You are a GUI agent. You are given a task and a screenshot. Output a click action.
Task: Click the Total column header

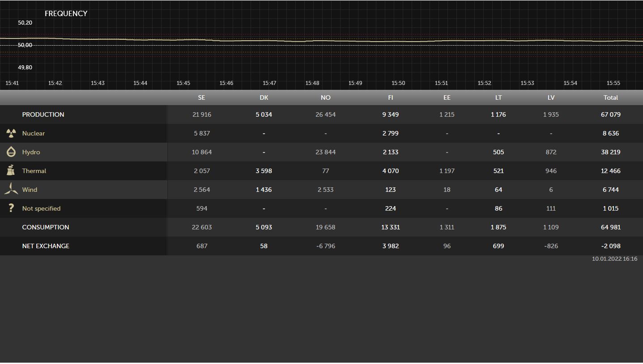point(610,97)
